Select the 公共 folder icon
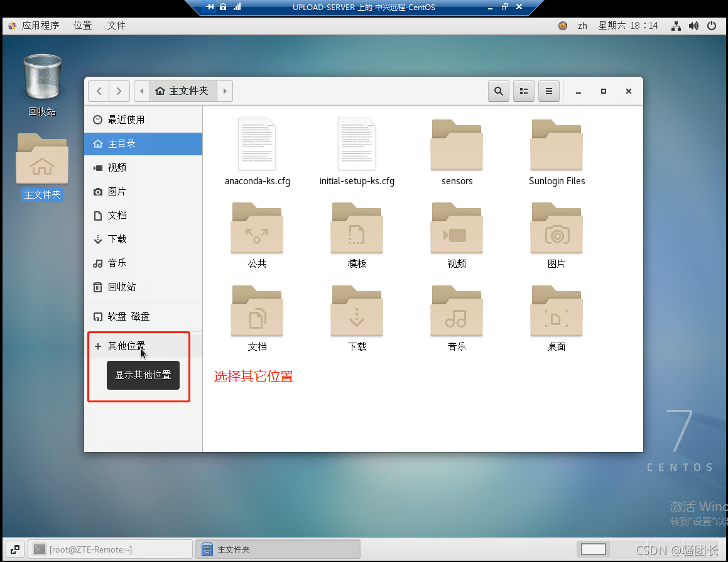Image resolution: width=728 pixels, height=562 pixels. (257, 228)
